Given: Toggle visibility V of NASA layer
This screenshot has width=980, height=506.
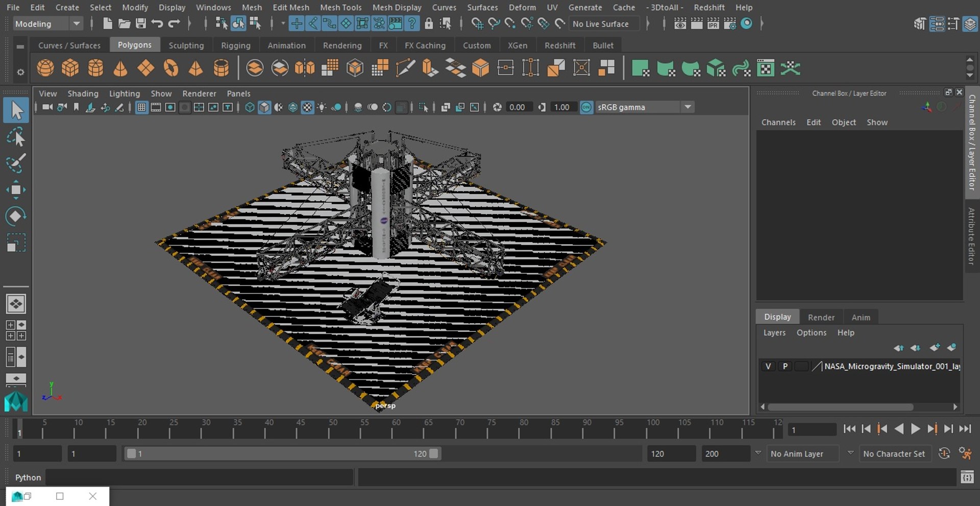Looking at the screenshot, I should (768, 366).
